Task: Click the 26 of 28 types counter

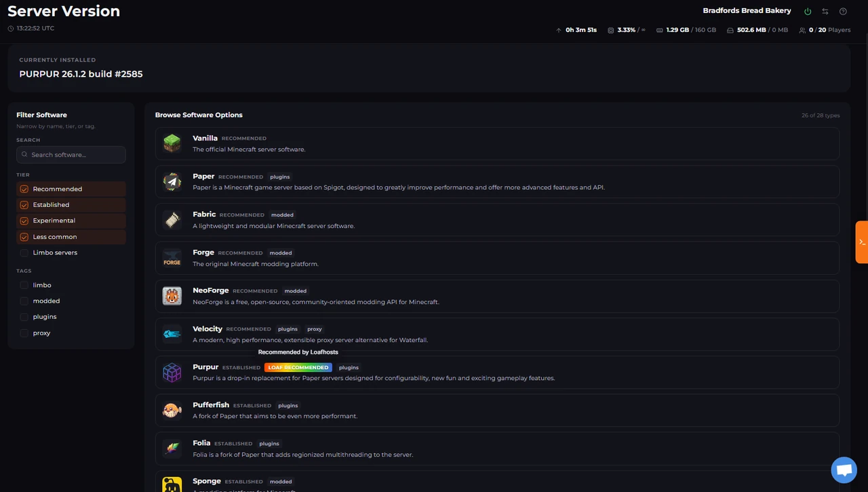Action: (821, 115)
